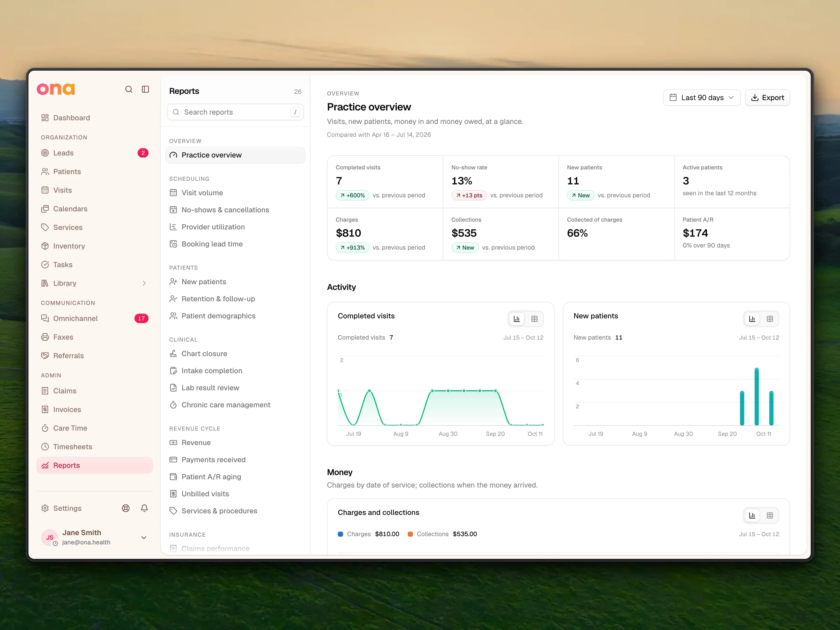Expand the Jane Smith account menu chevron

[144, 537]
